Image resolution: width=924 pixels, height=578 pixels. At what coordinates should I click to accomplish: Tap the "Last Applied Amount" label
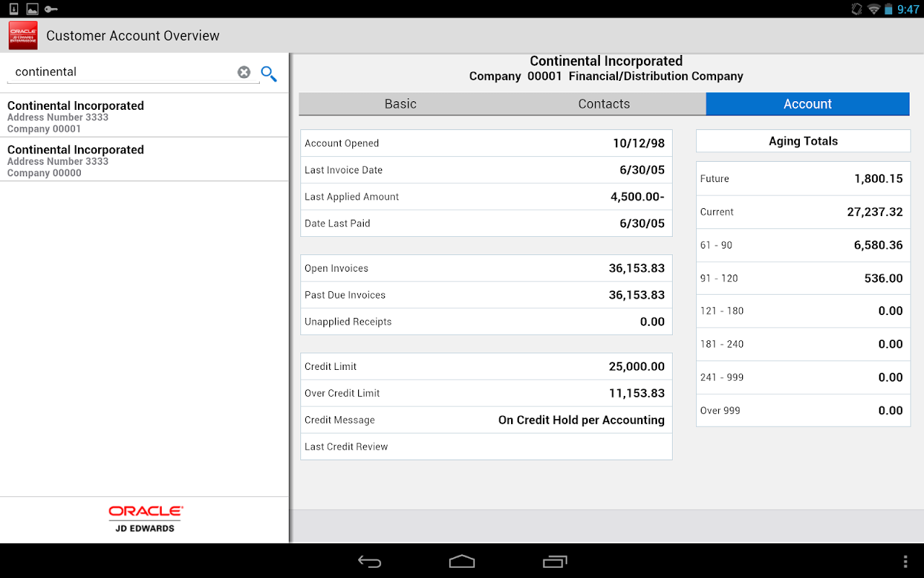coord(352,197)
